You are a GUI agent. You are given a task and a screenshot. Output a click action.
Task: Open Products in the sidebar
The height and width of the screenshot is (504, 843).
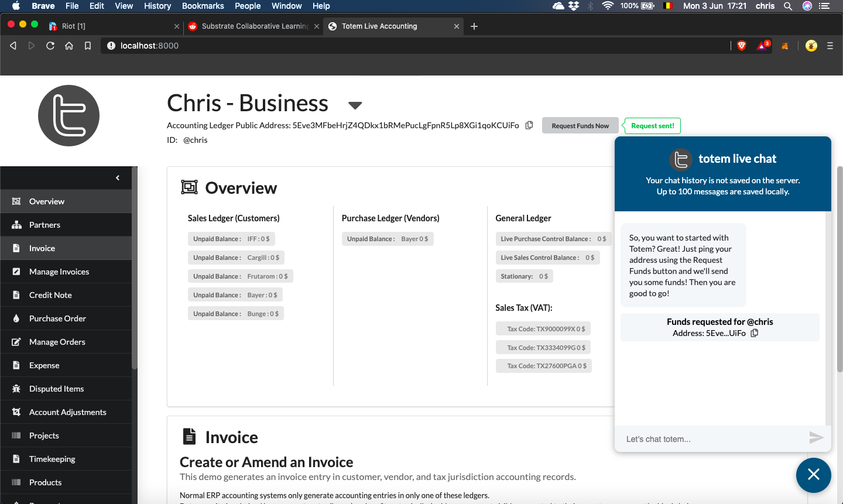(x=66, y=482)
